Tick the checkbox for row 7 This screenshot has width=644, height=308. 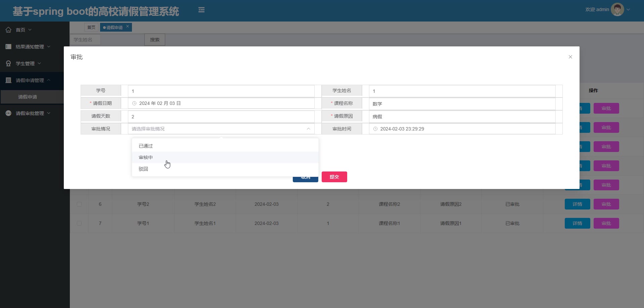(79, 223)
